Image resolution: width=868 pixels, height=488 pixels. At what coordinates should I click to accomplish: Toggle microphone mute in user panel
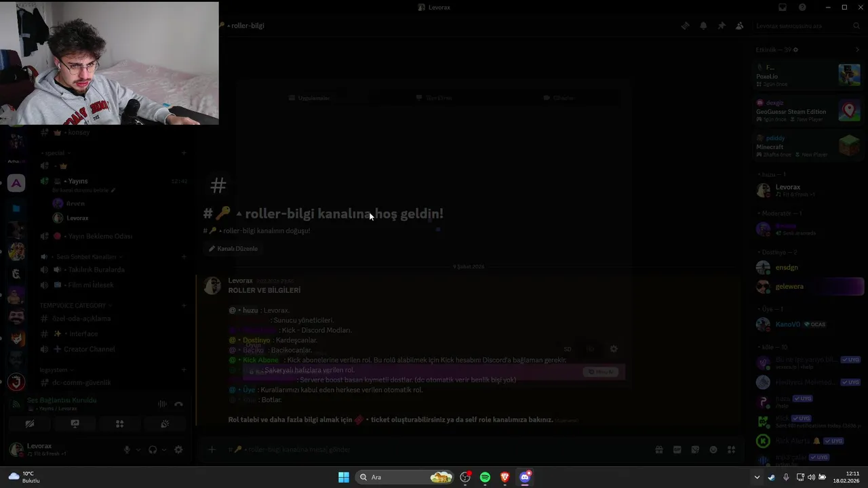tap(127, 449)
